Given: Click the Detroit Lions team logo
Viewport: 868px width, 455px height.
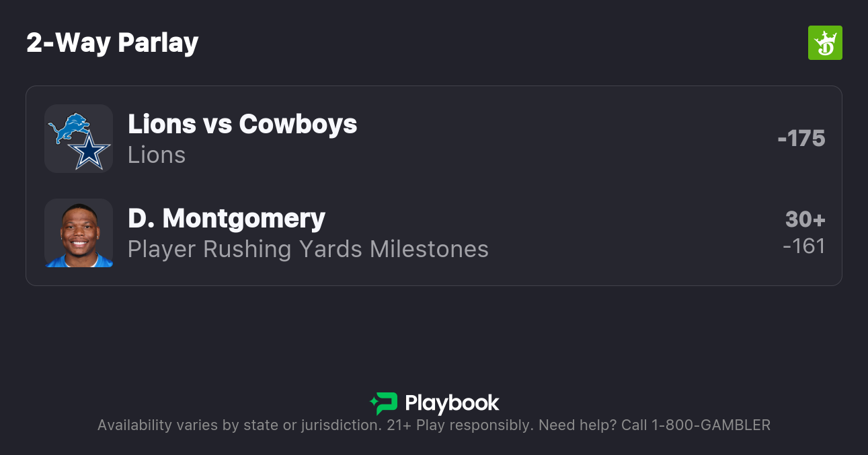Looking at the screenshot, I should click(69, 127).
